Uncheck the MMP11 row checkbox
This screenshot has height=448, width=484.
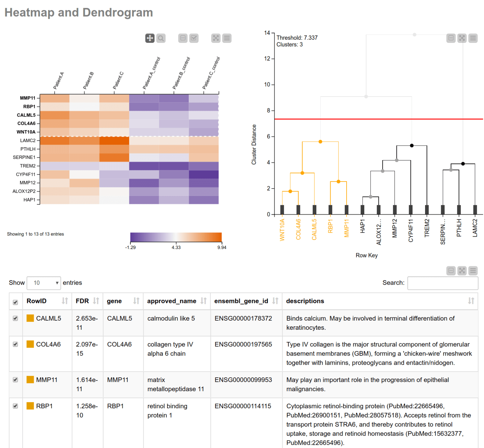click(15, 380)
